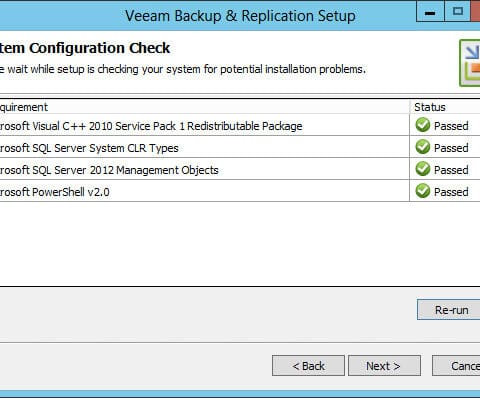
Task: Maximize the Veeam setup window
Action: (x=458, y=11)
